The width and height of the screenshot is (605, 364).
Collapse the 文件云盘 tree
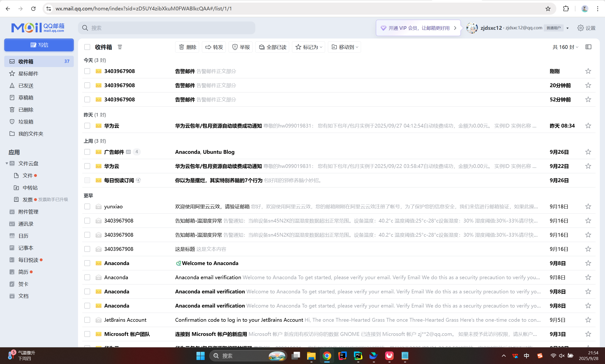click(7, 163)
